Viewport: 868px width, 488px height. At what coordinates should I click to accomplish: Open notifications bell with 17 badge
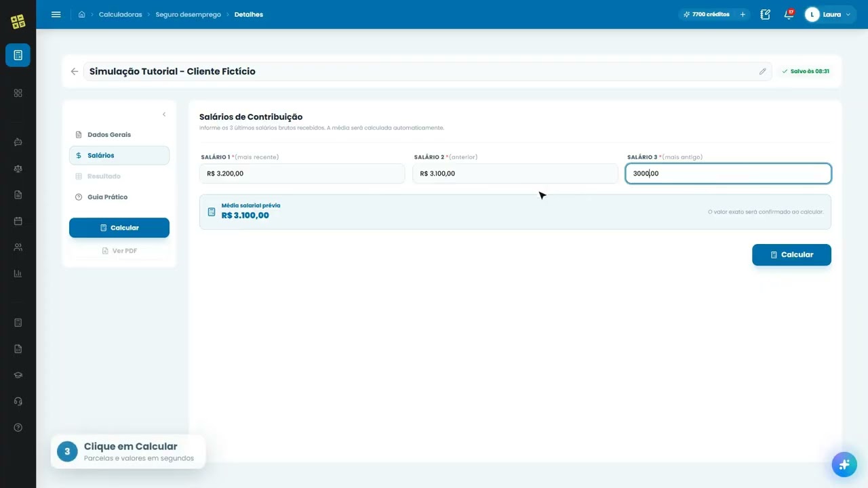tap(789, 14)
